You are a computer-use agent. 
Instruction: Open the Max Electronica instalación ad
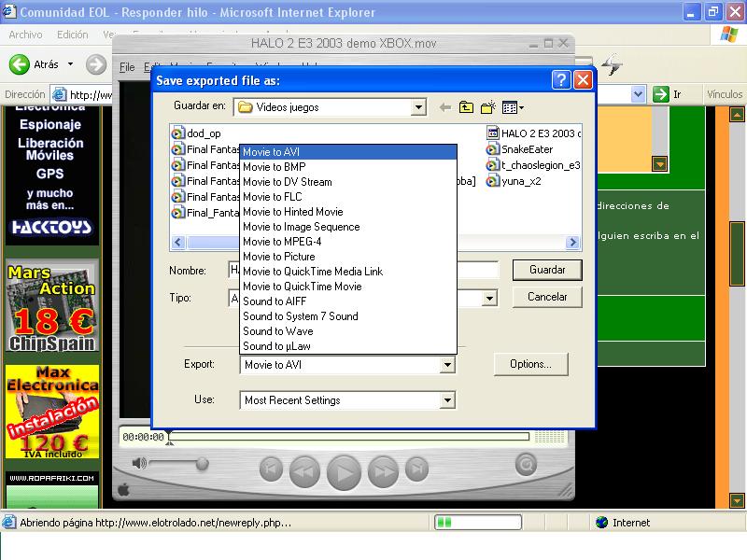tap(52, 412)
